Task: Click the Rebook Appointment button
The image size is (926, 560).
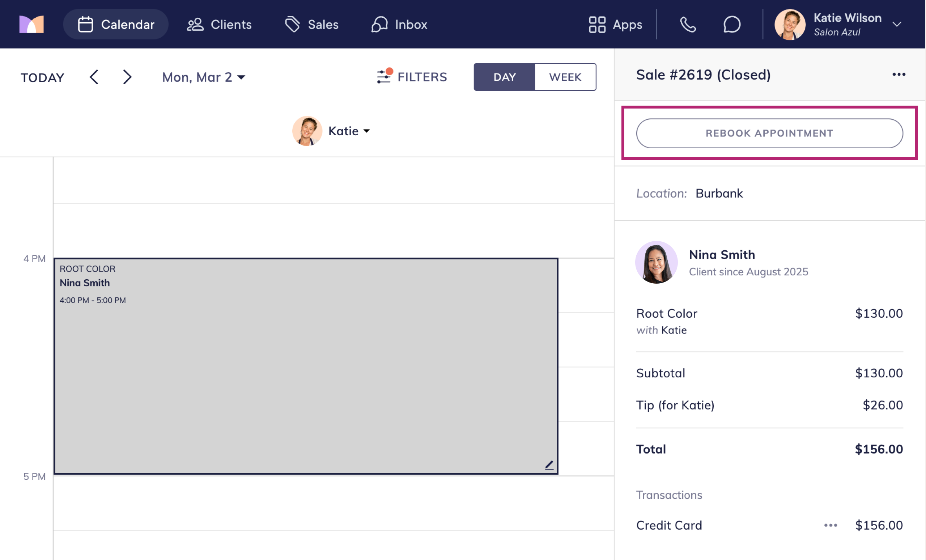Action: click(769, 133)
